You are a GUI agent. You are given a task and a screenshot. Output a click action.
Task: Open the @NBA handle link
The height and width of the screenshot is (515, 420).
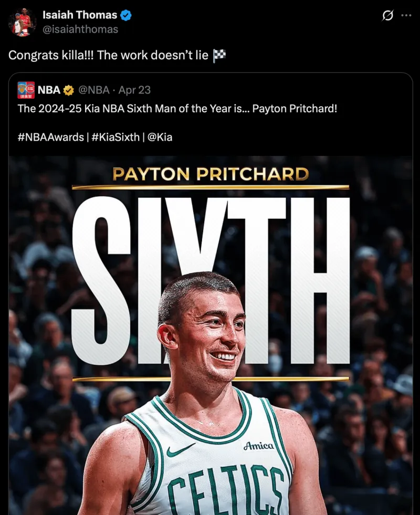pos(94,90)
